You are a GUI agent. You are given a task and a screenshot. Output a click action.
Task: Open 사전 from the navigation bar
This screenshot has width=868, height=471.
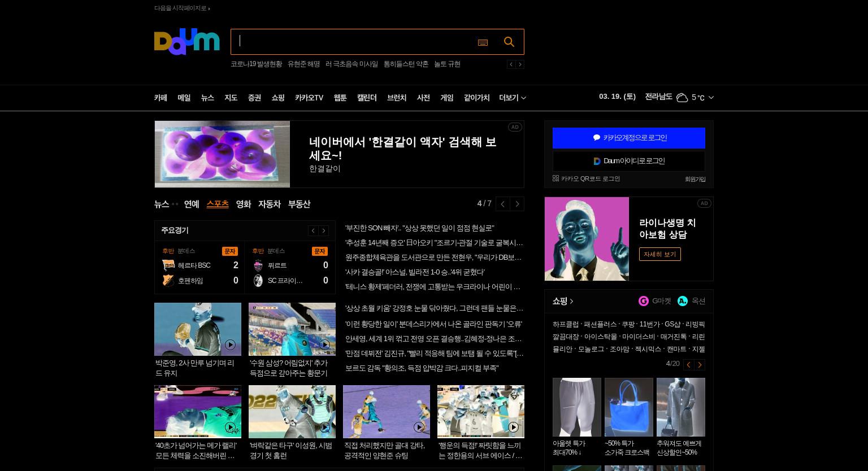pos(423,98)
